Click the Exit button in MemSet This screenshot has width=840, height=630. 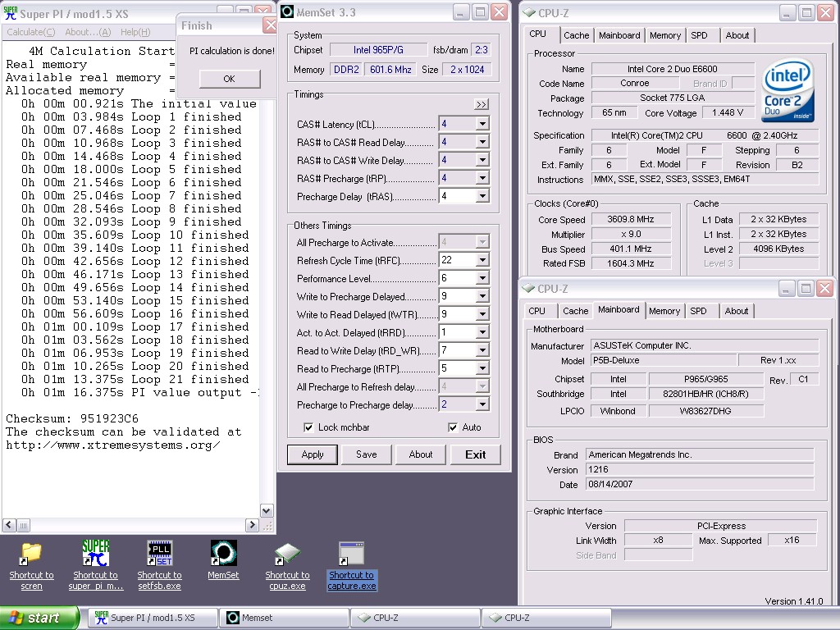[x=475, y=454]
